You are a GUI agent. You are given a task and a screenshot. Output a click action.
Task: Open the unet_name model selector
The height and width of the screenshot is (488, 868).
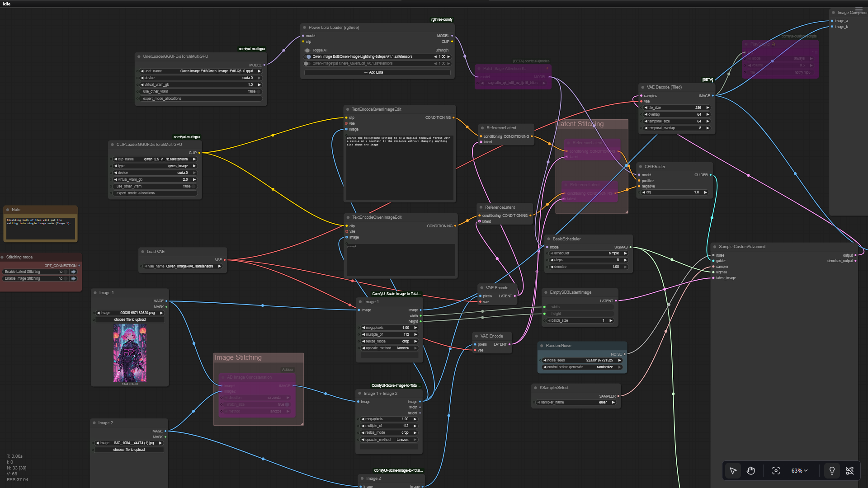coord(201,71)
